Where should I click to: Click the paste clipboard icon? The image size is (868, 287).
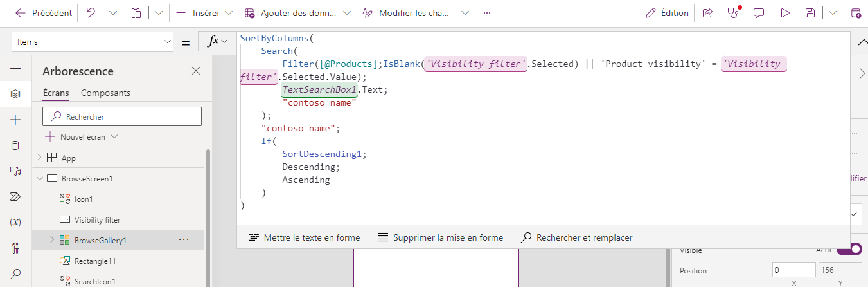point(136,13)
